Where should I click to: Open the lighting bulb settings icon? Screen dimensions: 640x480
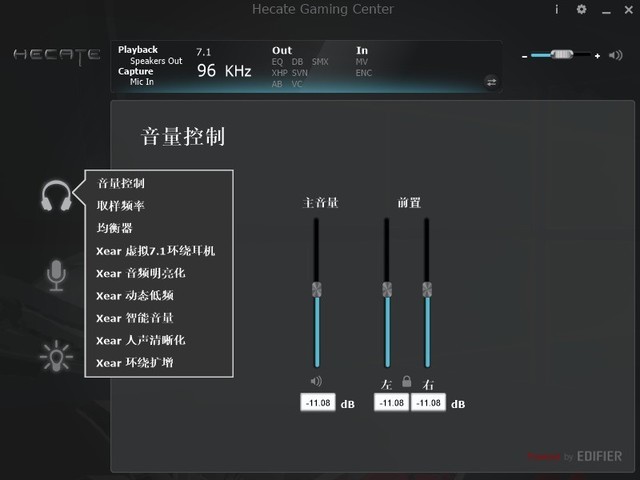tap(56, 356)
